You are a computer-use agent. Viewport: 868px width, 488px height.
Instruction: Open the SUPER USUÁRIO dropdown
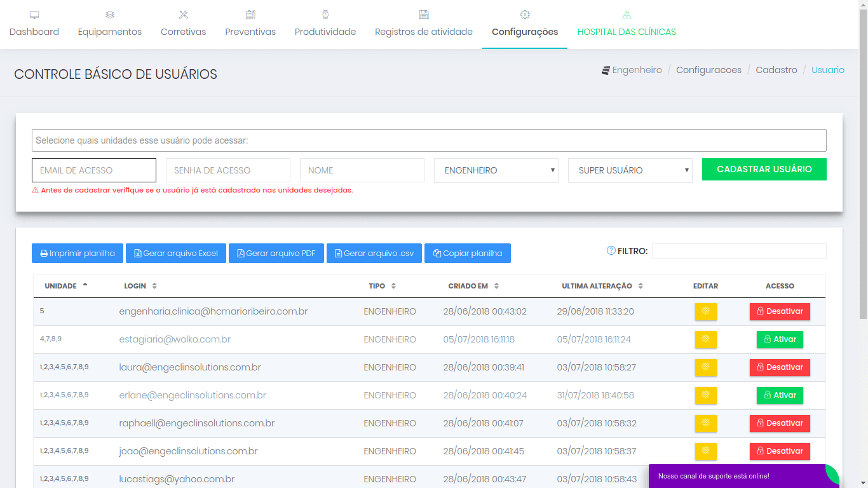click(630, 170)
